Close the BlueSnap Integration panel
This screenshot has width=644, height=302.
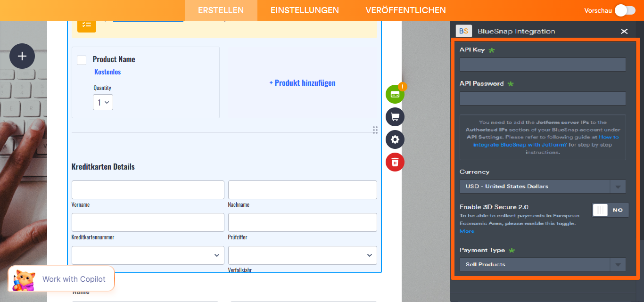[x=624, y=31]
